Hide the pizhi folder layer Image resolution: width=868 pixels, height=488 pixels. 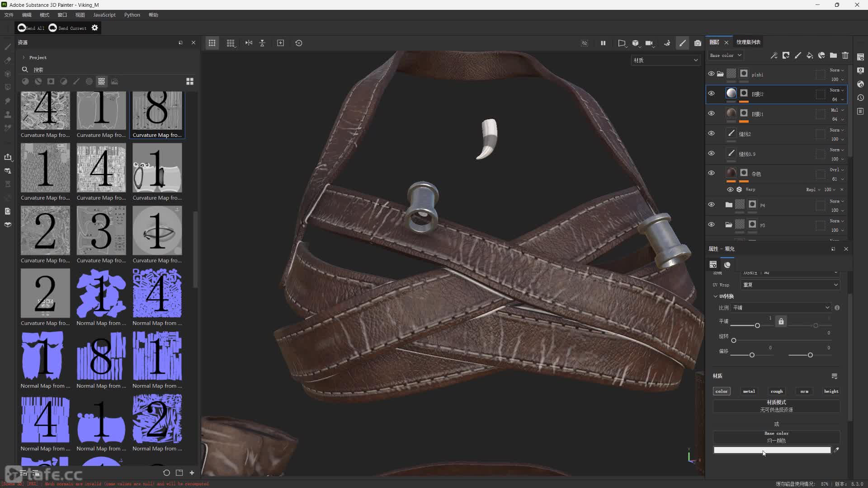(711, 74)
